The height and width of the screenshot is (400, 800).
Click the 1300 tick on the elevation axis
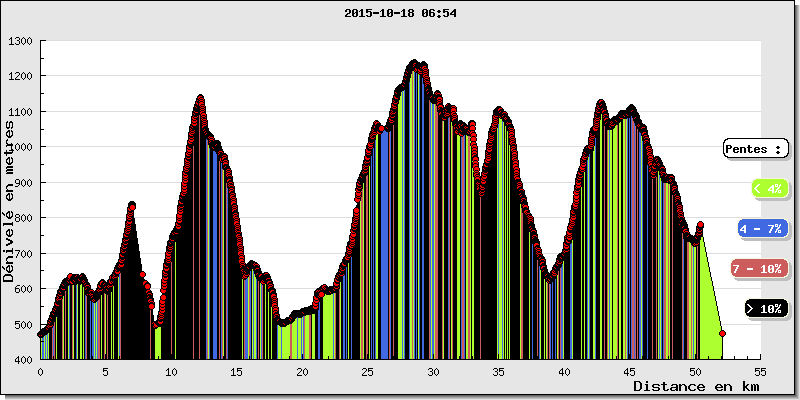pyautogui.click(x=21, y=41)
